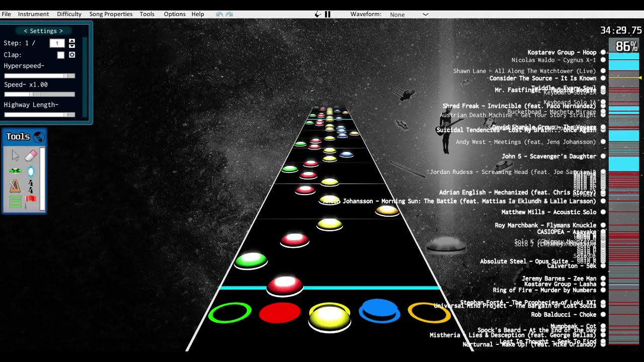Jump to 'John 5 - Scavenger's Daughter' section
644x362 pixels.
[548, 156]
